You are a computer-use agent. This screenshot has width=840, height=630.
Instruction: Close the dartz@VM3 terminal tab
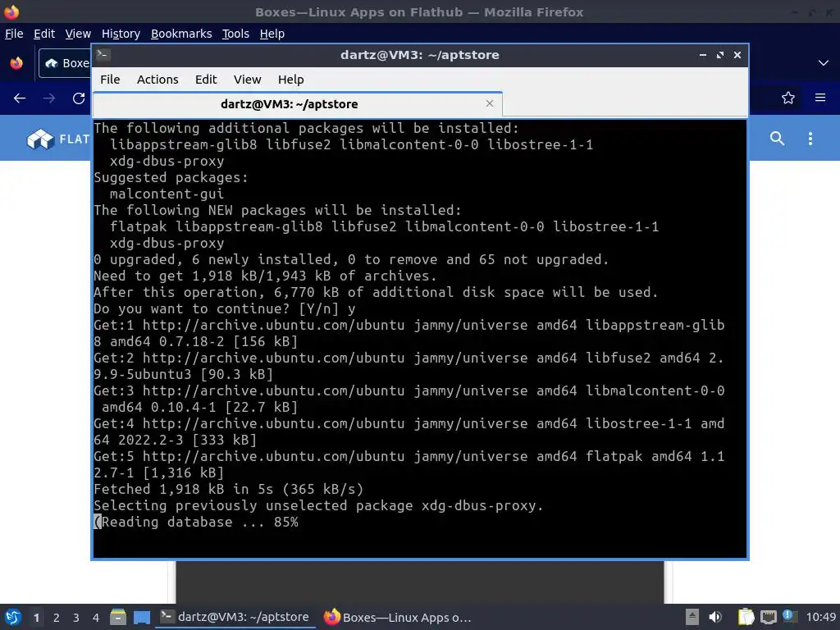click(x=489, y=103)
